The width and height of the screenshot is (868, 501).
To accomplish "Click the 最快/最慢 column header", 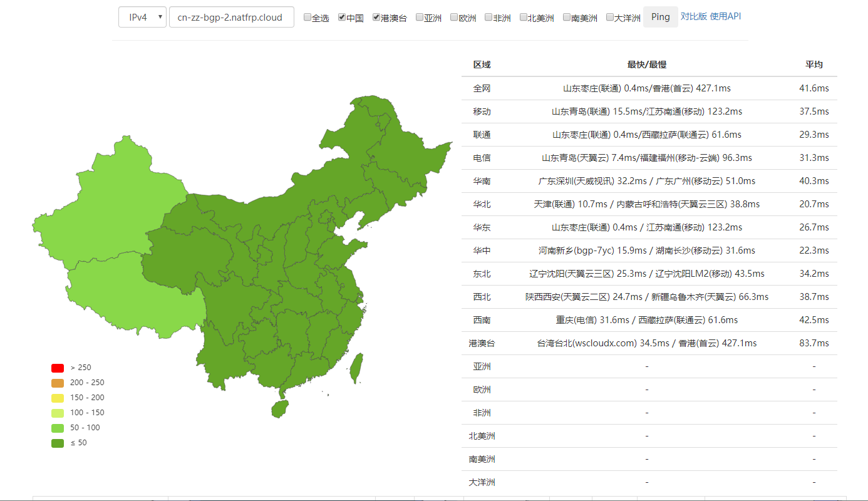I will coord(647,65).
